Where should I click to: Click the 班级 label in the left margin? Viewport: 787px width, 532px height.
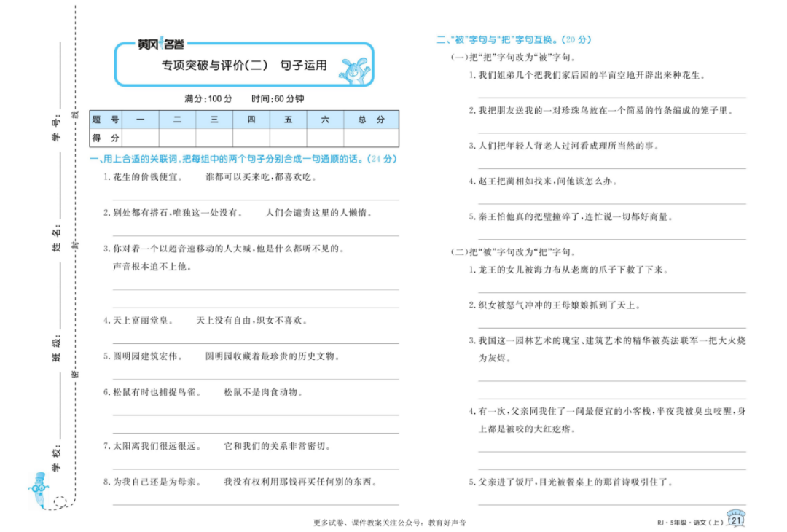tap(56, 348)
